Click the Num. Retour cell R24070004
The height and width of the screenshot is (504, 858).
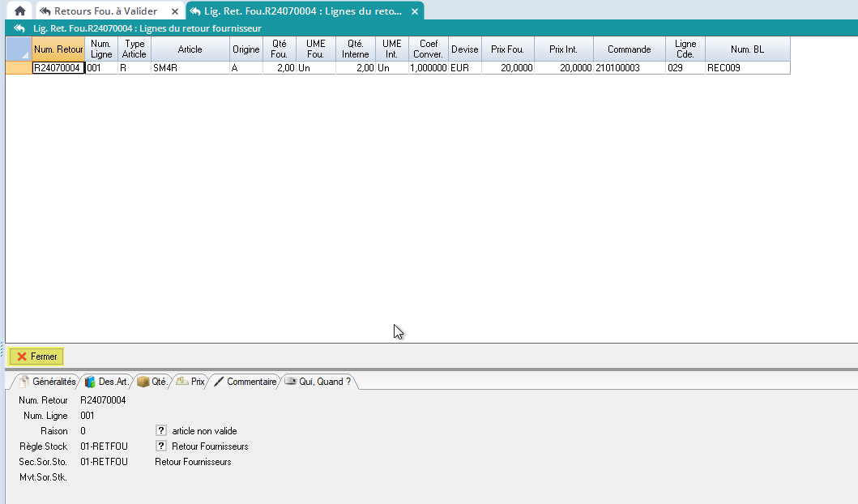coord(58,69)
